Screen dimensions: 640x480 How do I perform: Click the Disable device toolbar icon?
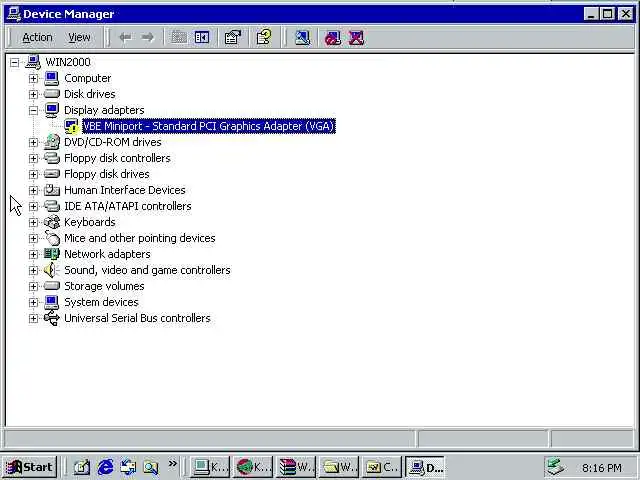tap(333, 38)
